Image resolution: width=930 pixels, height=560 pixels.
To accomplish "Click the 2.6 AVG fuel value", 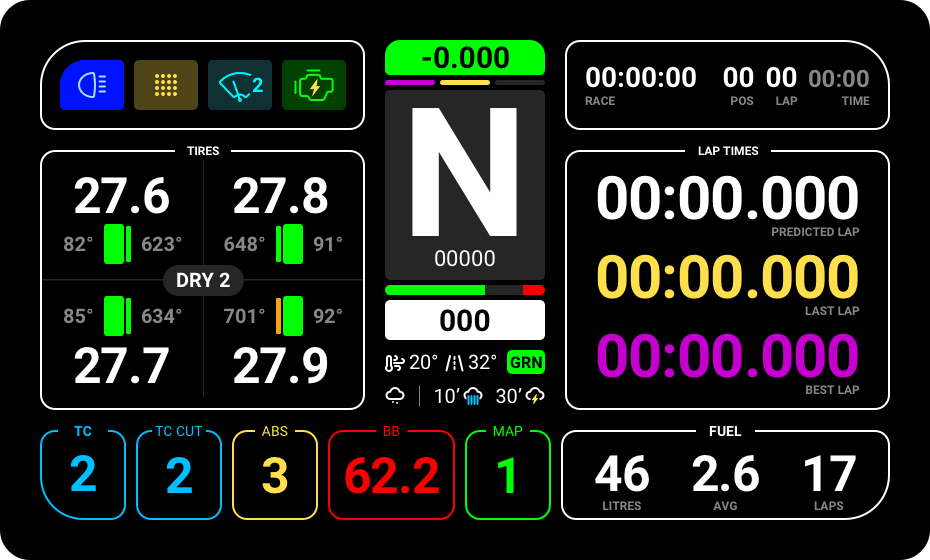I will click(725, 475).
